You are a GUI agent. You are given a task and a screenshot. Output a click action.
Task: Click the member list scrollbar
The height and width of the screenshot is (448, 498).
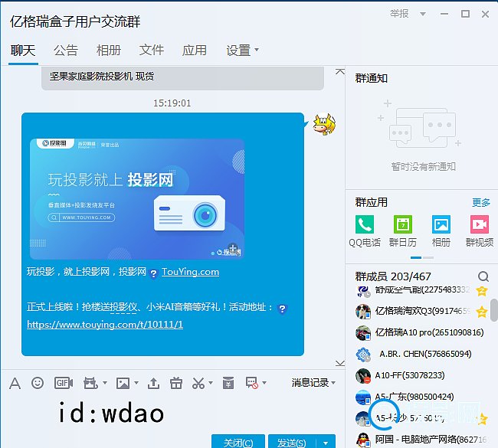[494, 310]
